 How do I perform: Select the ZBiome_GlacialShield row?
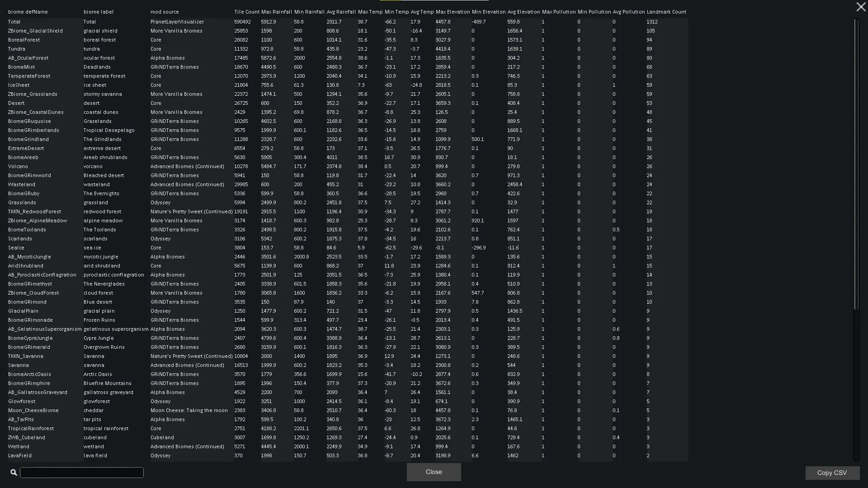(35, 31)
